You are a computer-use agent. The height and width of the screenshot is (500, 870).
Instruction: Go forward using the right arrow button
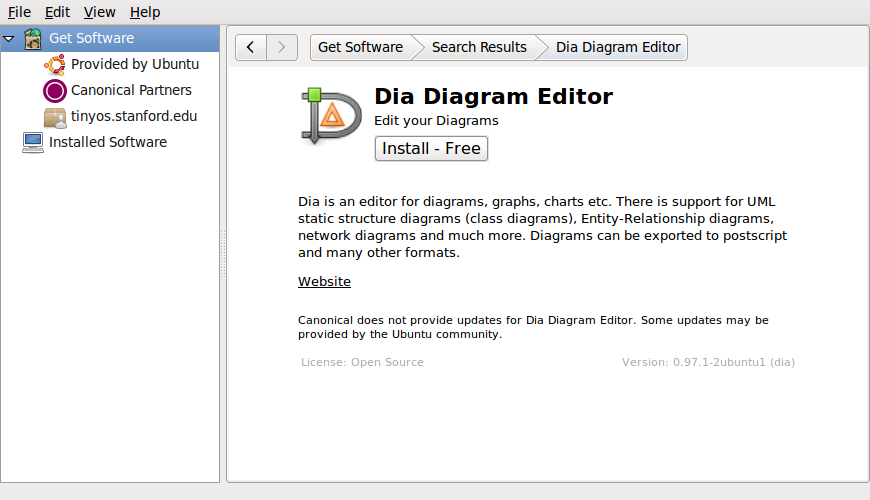pyautogui.click(x=282, y=47)
